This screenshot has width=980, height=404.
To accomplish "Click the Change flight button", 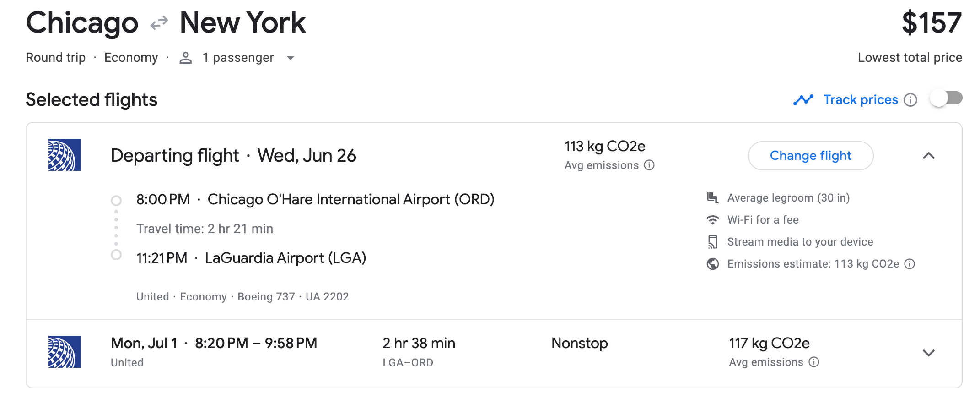I will click(x=810, y=156).
